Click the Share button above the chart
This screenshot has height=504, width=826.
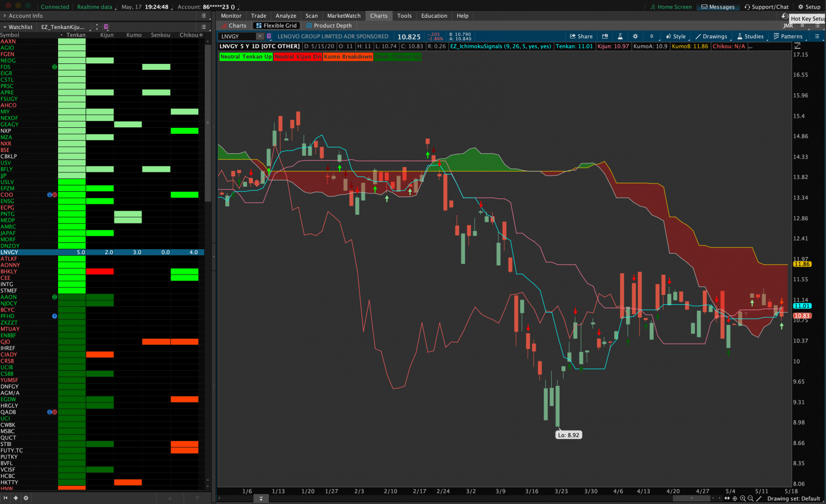tap(581, 36)
